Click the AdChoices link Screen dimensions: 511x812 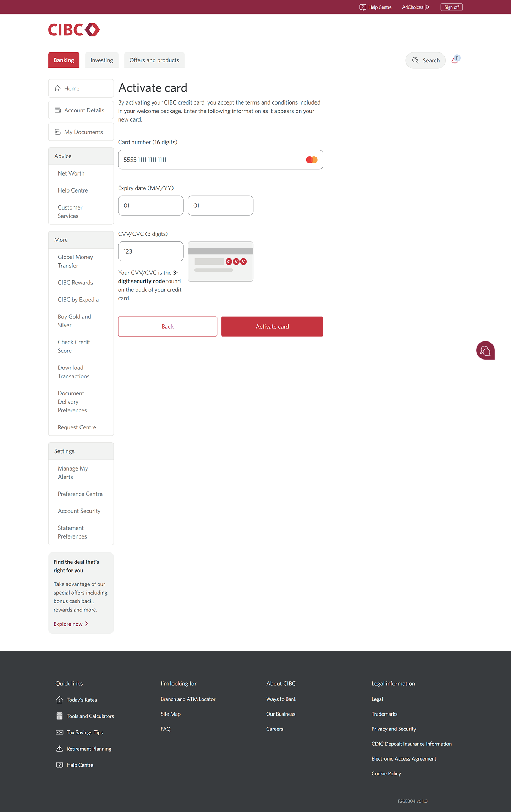pos(416,7)
